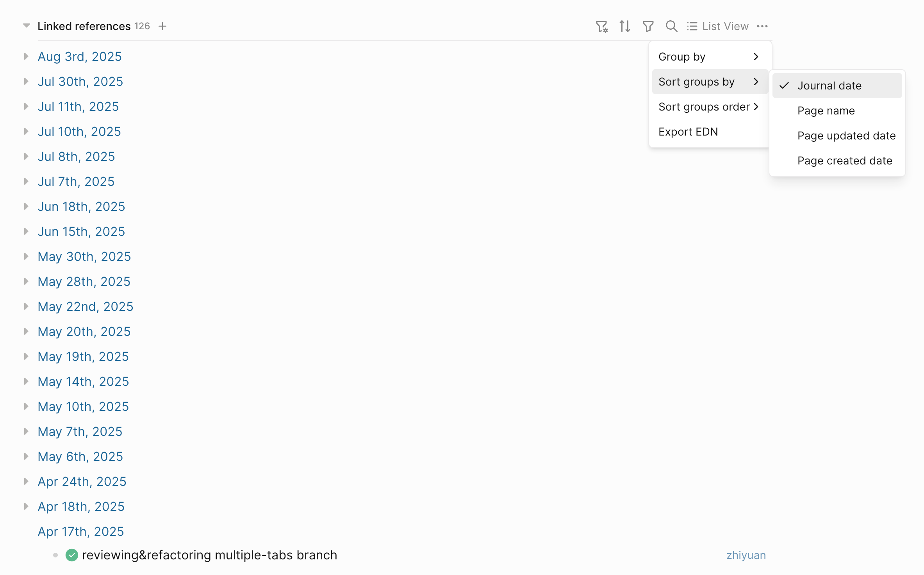Click the list icon next to List View
The width and height of the screenshot is (924, 575).
click(x=692, y=26)
